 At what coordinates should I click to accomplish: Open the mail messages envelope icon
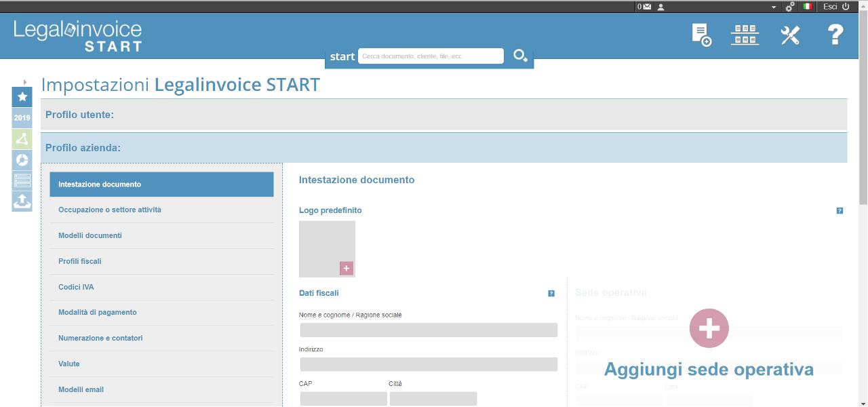647,7
